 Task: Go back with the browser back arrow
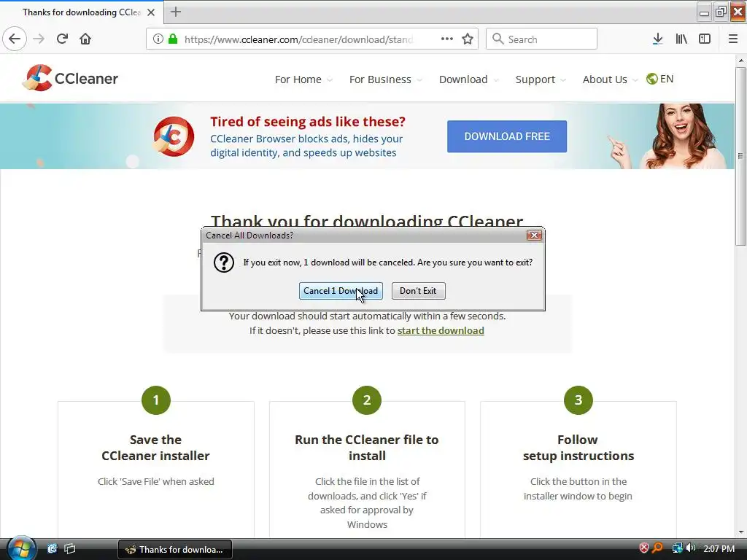[x=15, y=39]
